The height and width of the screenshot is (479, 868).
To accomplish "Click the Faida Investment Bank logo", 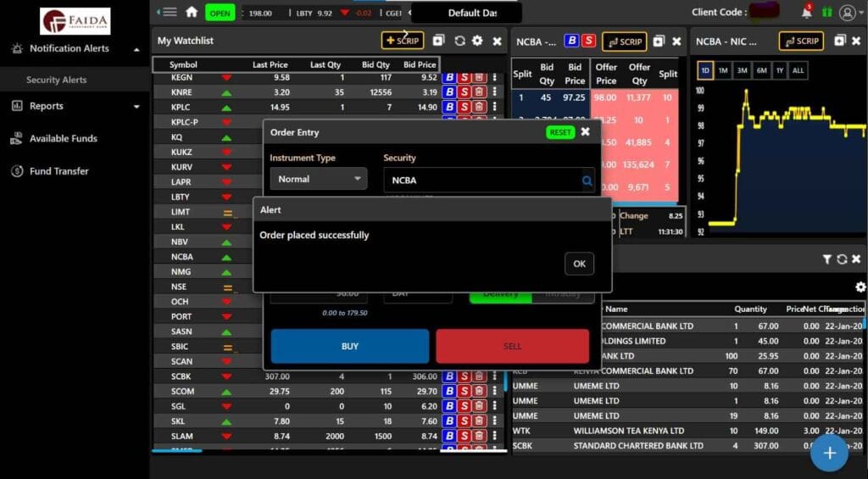I will pos(75,21).
